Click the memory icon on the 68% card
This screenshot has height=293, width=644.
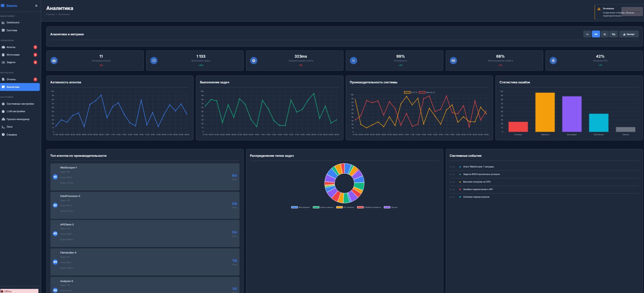click(x=453, y=61)
